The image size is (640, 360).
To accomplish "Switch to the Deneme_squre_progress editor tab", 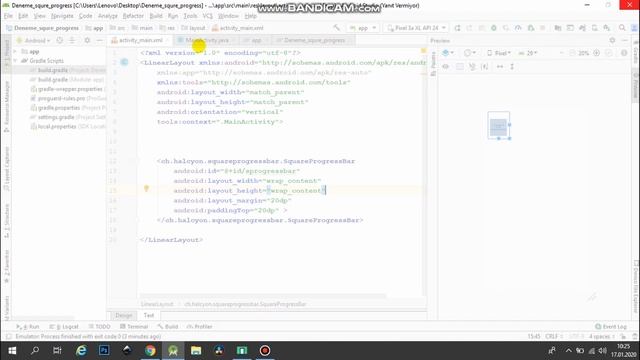I will pyautogui.click(x=314, y=40).
